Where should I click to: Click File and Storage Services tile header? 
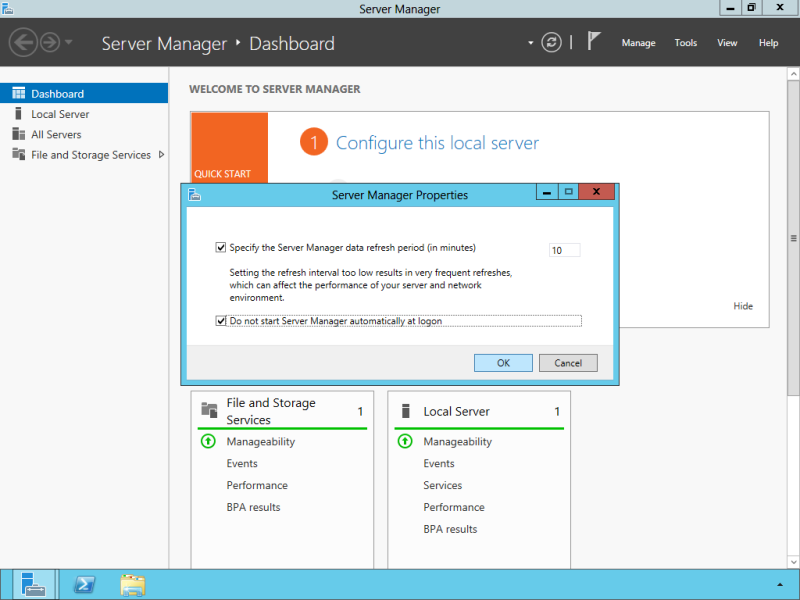271,411
